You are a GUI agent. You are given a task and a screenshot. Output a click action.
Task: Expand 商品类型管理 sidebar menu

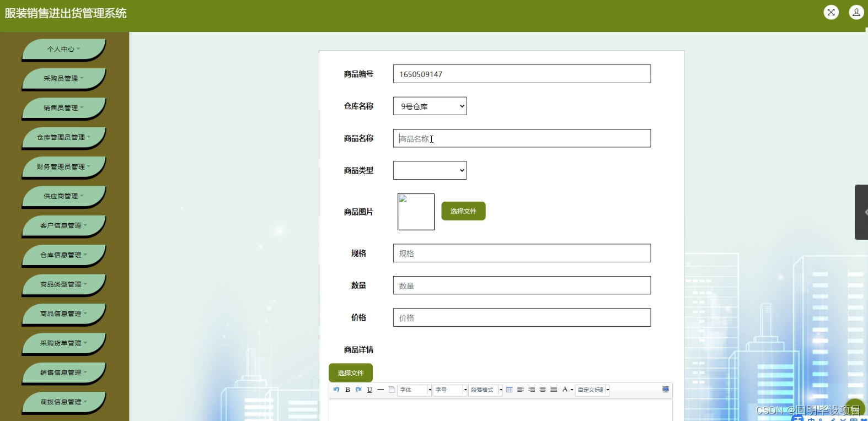pos(63,284)
